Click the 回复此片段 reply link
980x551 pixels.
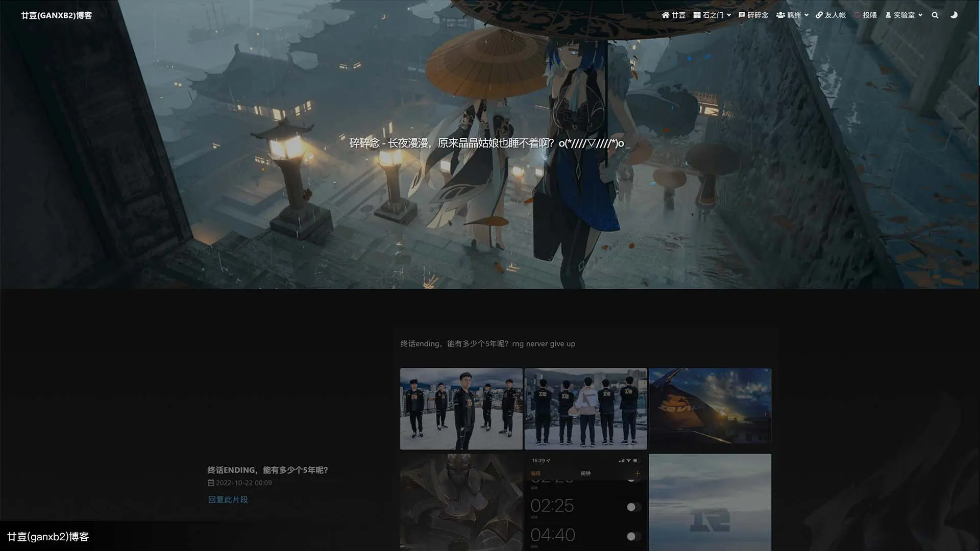coord(228,499)
